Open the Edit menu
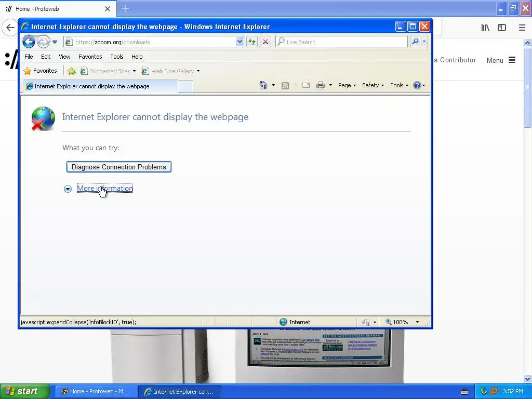532x399 pixels. [x=46, y=57]
